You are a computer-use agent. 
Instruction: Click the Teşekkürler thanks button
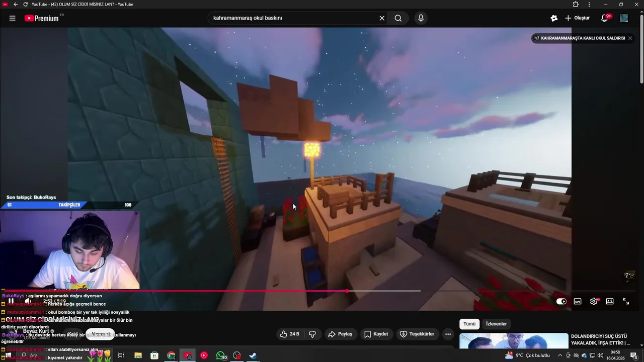(417, 334)
